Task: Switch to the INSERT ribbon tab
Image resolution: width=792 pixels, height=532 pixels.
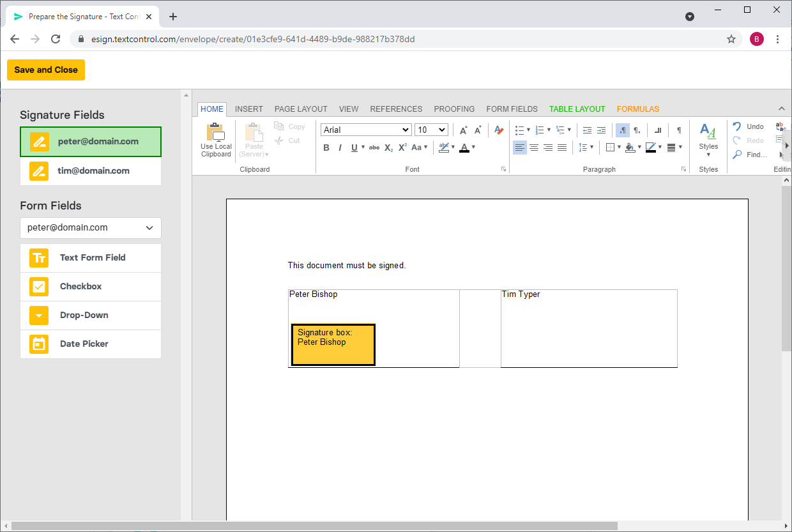Action: click(249, 109)
